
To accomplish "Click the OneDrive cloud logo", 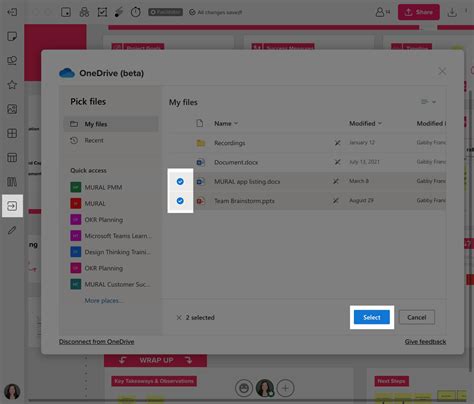I will pyautogui.click(x=67, y=73).
